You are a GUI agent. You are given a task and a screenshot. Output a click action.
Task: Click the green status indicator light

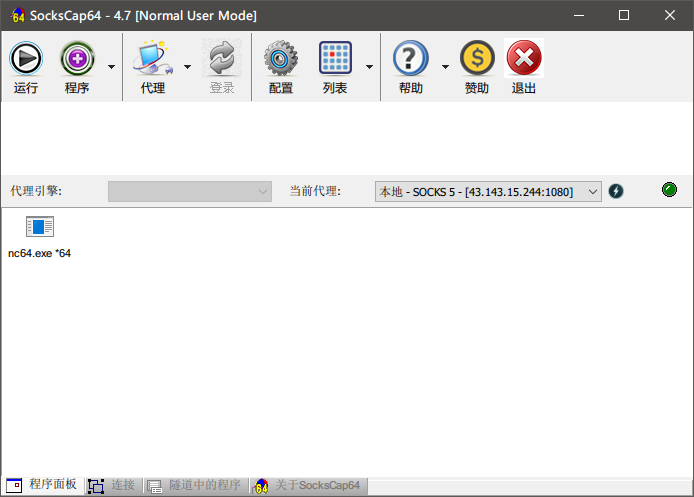point(669,190)
